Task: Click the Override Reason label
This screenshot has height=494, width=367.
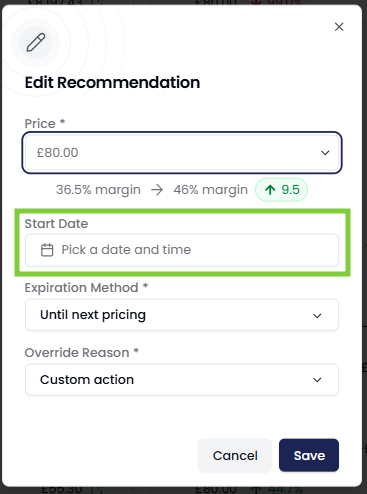Action: [x=77, y=353]
